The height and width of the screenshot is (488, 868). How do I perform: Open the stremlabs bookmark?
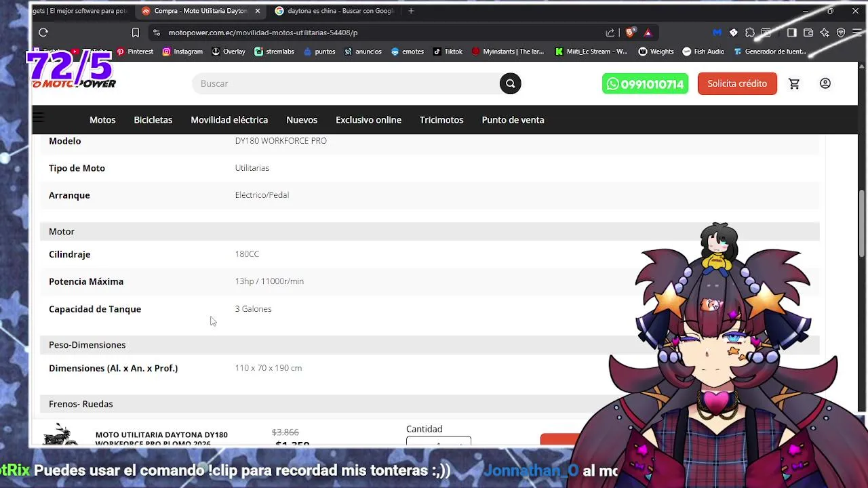274,52
